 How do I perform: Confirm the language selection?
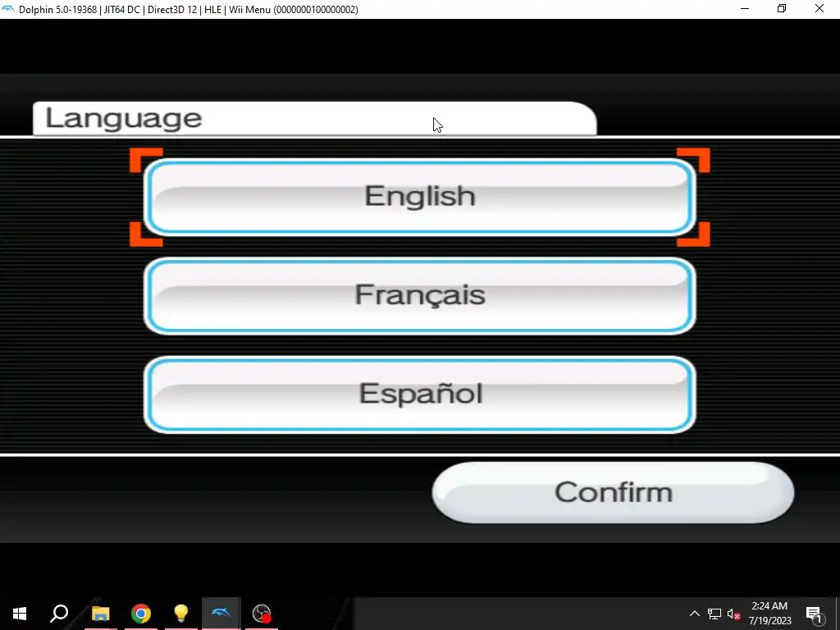(613, 492)
